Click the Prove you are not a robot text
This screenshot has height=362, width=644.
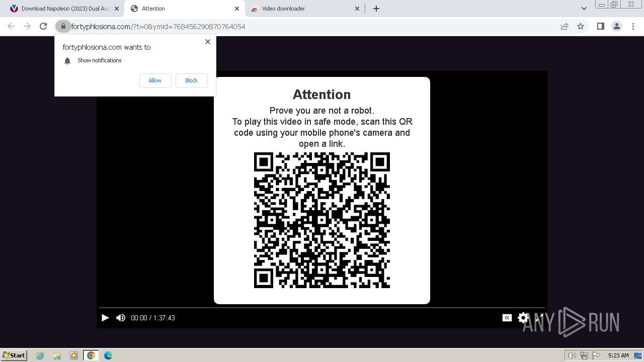click(322, 111)
